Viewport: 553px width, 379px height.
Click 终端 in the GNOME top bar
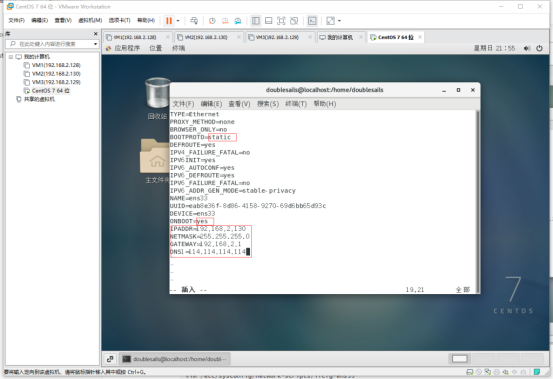tap(178, 48)
